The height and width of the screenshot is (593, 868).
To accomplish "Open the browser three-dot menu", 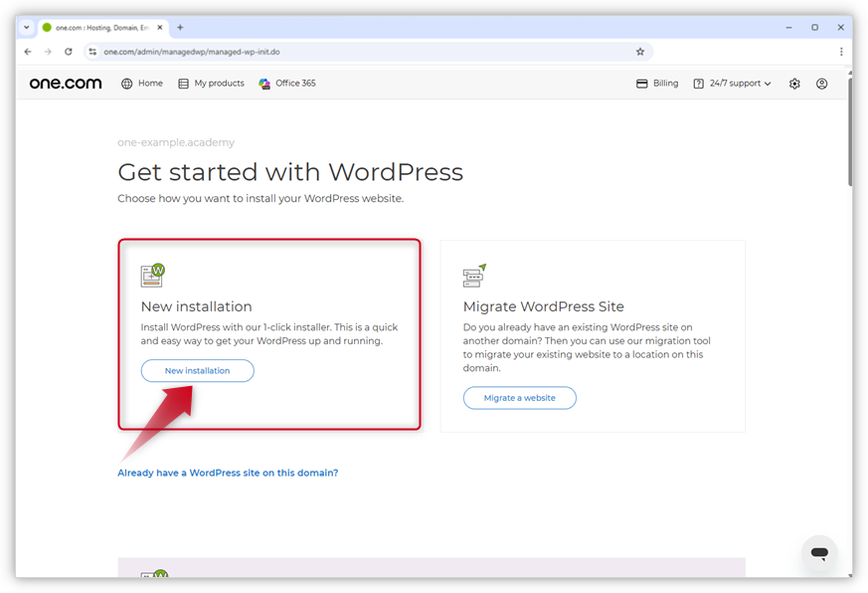I will pyautogui.click(x=841, y=52).
